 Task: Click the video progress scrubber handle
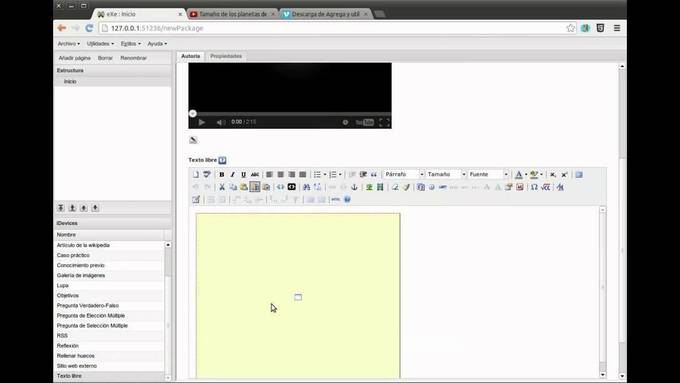pyautogui.click(x=193, y=114)
